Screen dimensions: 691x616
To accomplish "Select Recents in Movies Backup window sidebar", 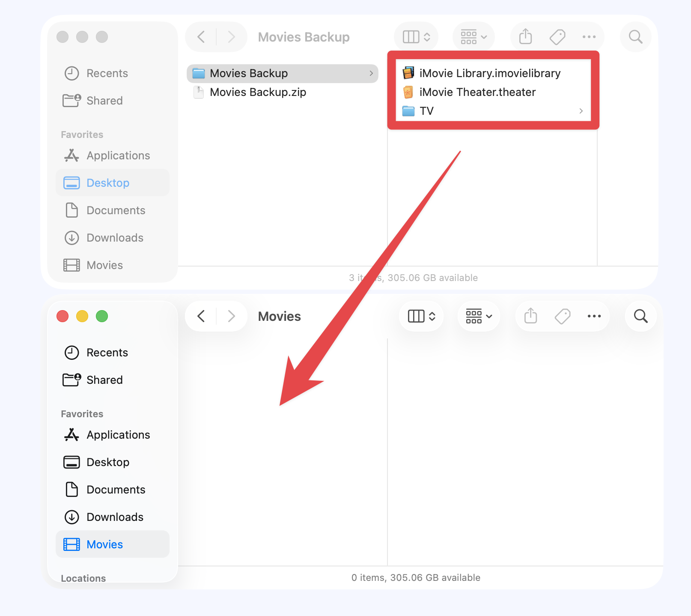I will click(113, 73).
